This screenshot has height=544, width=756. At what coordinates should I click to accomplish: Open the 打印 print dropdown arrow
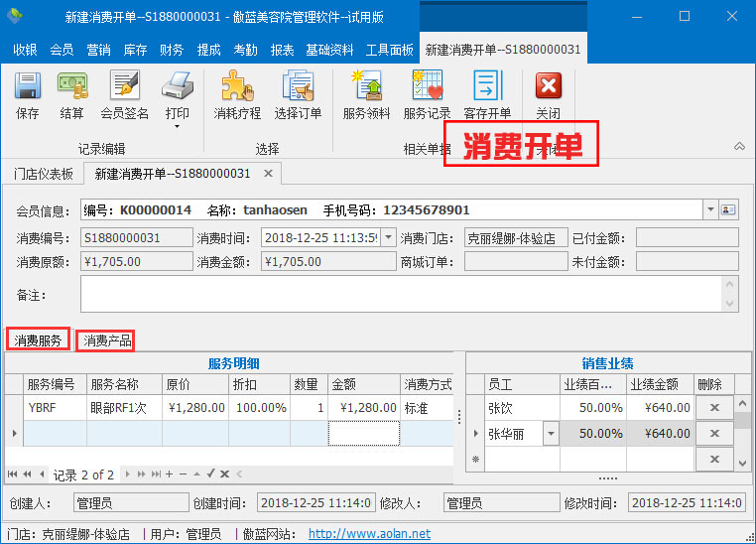click(x=177, y=126)
